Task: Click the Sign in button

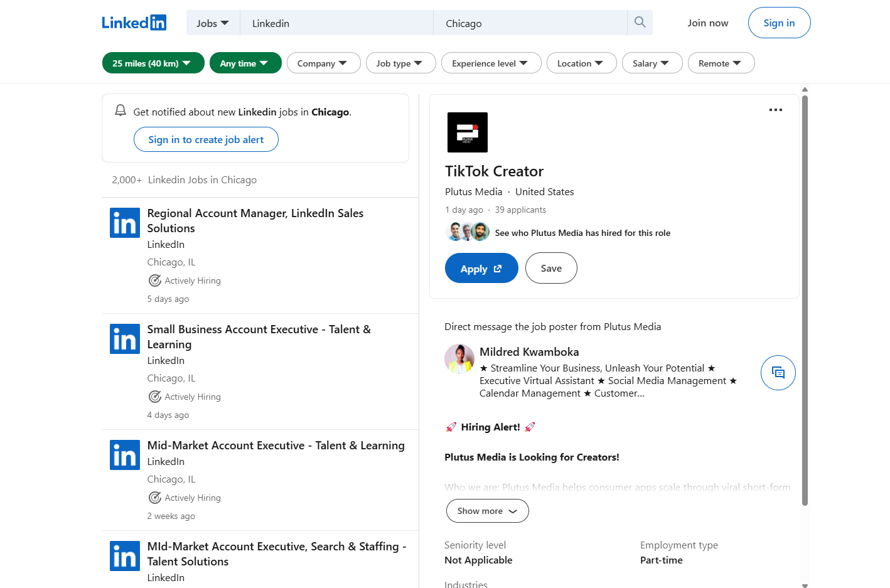Action: [779, 23]
